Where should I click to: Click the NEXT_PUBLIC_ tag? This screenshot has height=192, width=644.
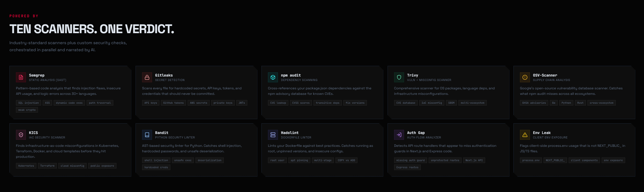(x=555, y=160)
